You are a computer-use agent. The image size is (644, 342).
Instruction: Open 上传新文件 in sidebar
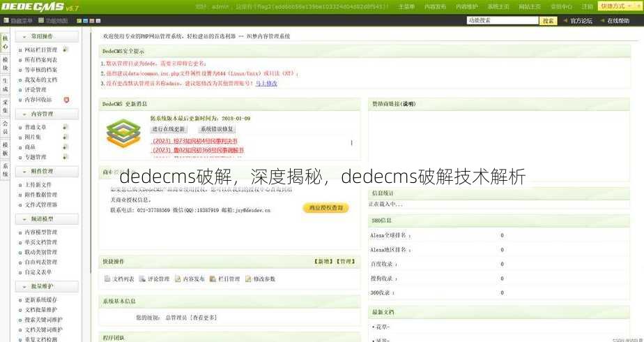[38, 184]
